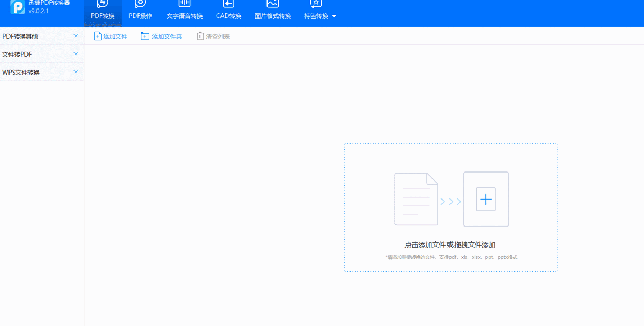Click the trash icon beside 清空列表

pos(200,36)
